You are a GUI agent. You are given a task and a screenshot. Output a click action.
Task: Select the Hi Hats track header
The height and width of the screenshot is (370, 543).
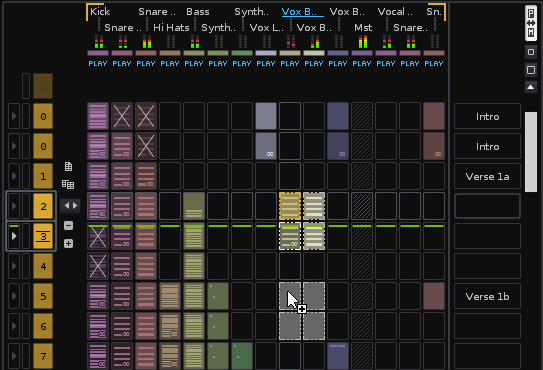pyautogui.click(x=171, y=27)
